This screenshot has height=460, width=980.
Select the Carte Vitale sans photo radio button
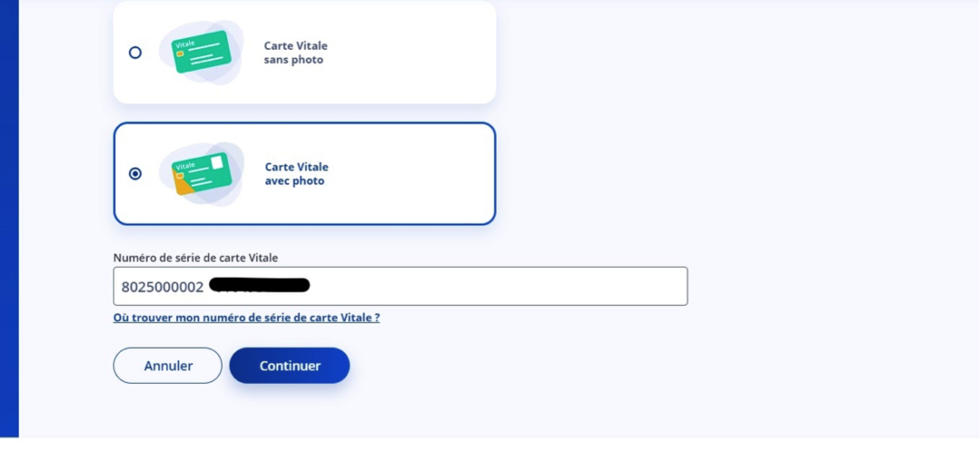pos(135,53)
